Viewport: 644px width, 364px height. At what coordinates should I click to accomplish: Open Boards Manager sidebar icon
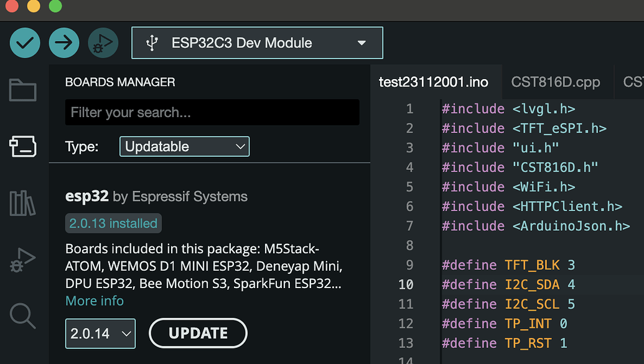[x=23, y=146]
